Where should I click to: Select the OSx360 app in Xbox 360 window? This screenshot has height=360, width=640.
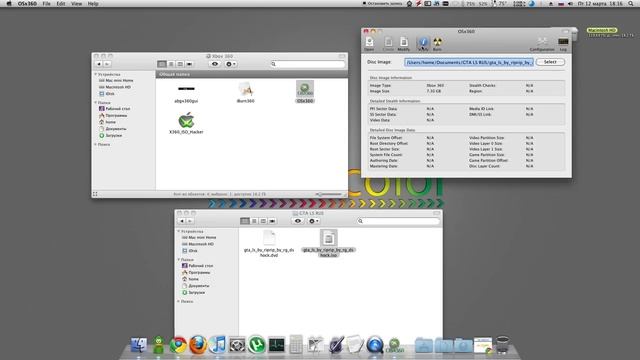(305, 91)
